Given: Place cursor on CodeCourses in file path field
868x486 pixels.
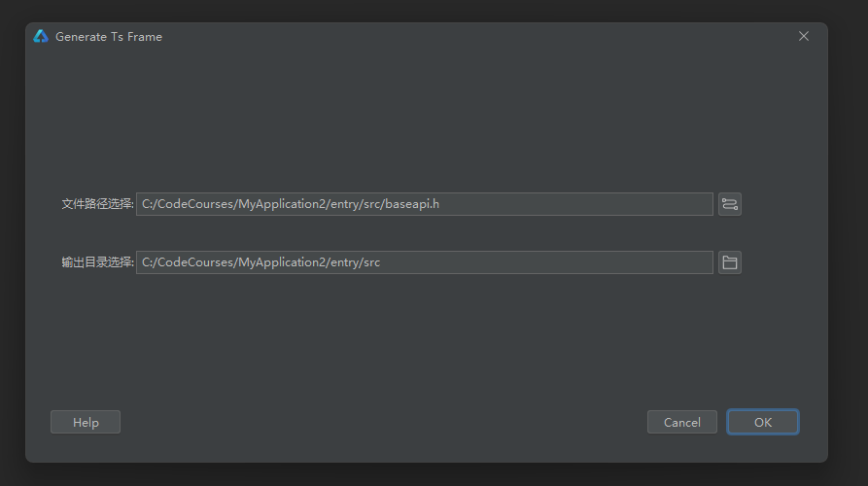Looking at the screenshot, I should (196, 204).
